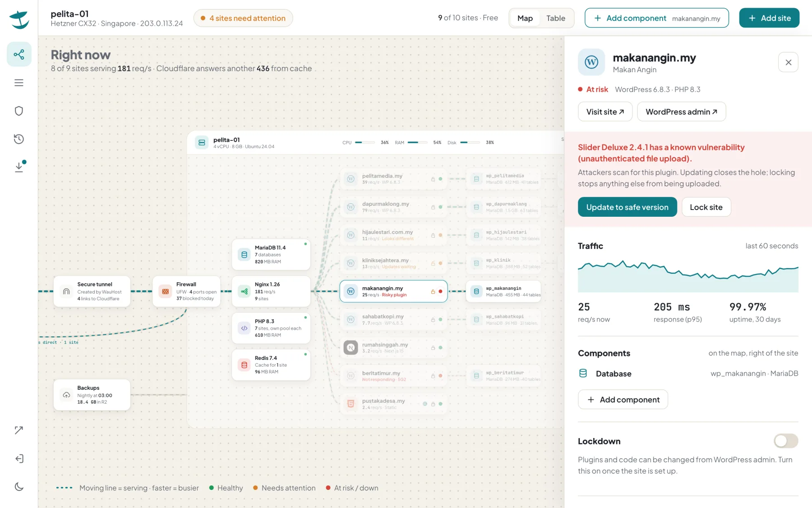
Task: Switch to the Table view tab
Action: pyautogui.click(x=555, y=18)
